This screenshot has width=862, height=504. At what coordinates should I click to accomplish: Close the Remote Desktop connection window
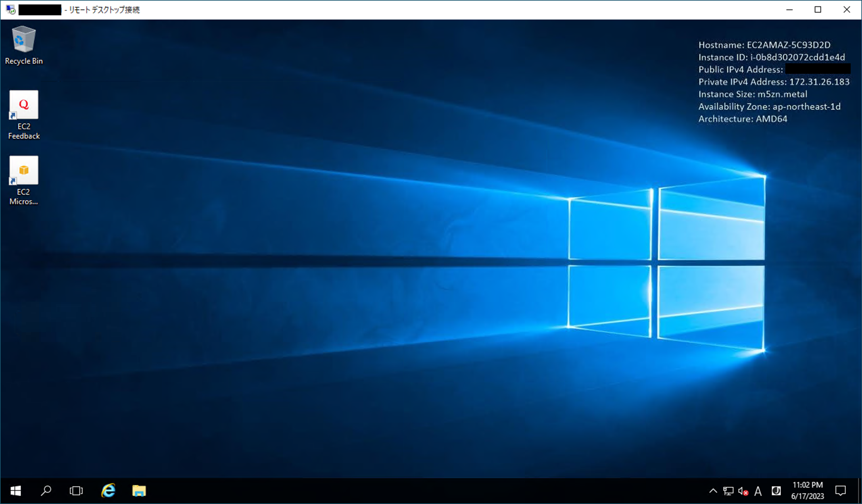coord(846,10)
